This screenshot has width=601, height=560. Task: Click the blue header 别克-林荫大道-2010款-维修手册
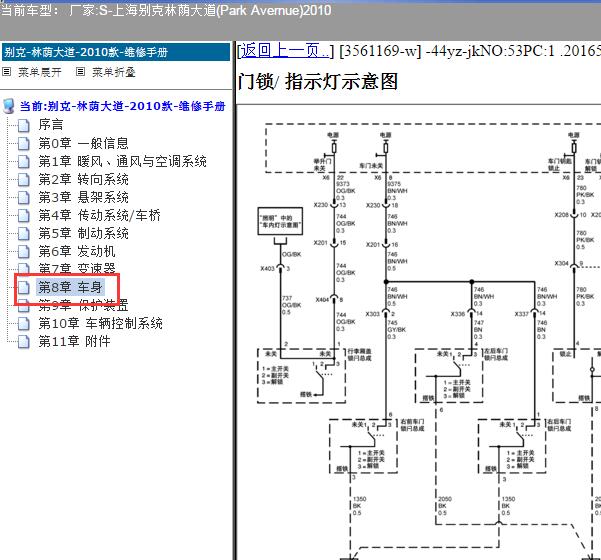[x=116, y=52]
